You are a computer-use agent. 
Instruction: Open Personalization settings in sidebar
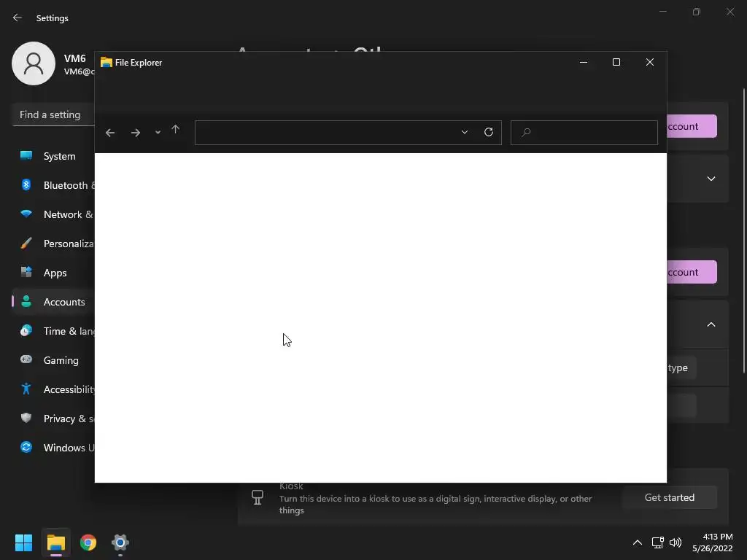[x=53, y=244]
